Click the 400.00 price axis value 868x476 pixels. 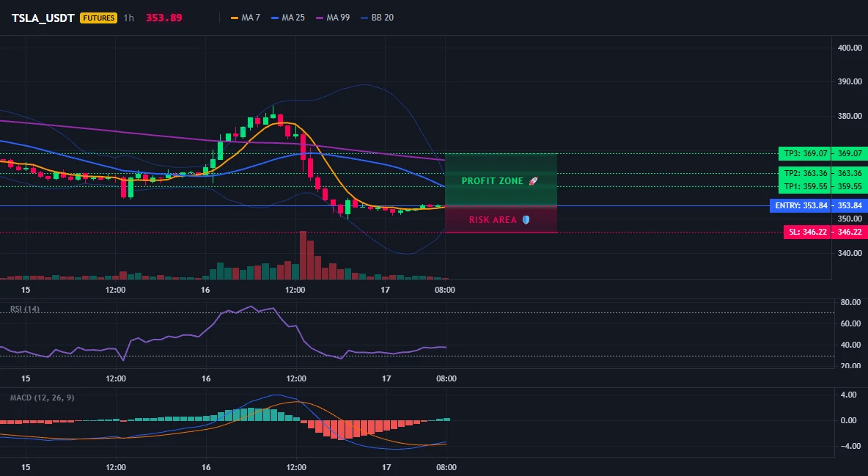[850, 48]
